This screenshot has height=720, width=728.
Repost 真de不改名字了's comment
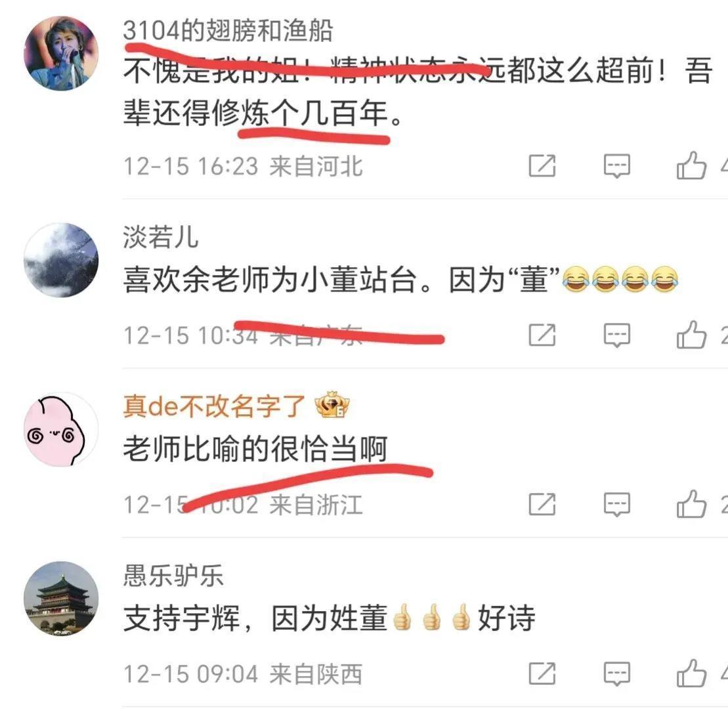pos(542,504)
